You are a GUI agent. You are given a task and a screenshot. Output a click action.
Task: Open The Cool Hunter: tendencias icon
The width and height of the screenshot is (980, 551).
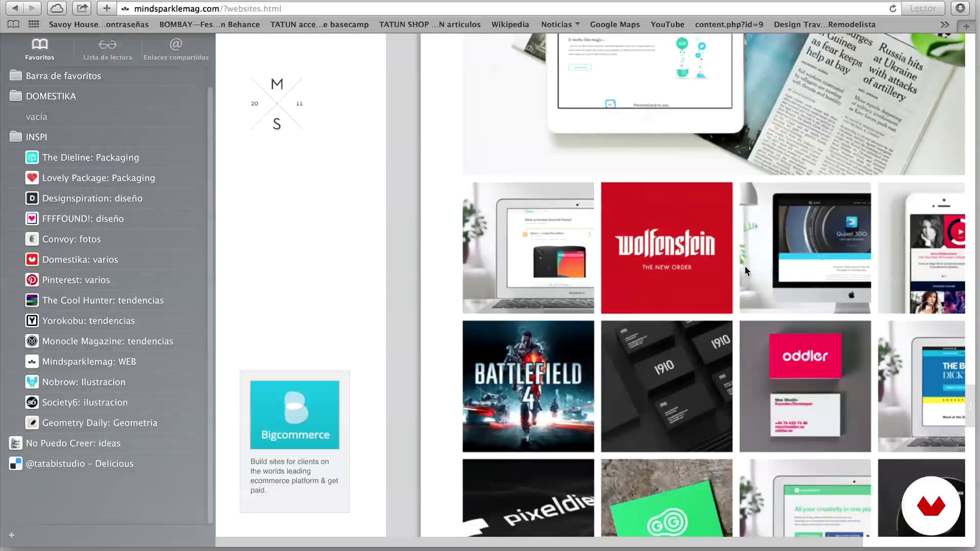tap(32, 300)
